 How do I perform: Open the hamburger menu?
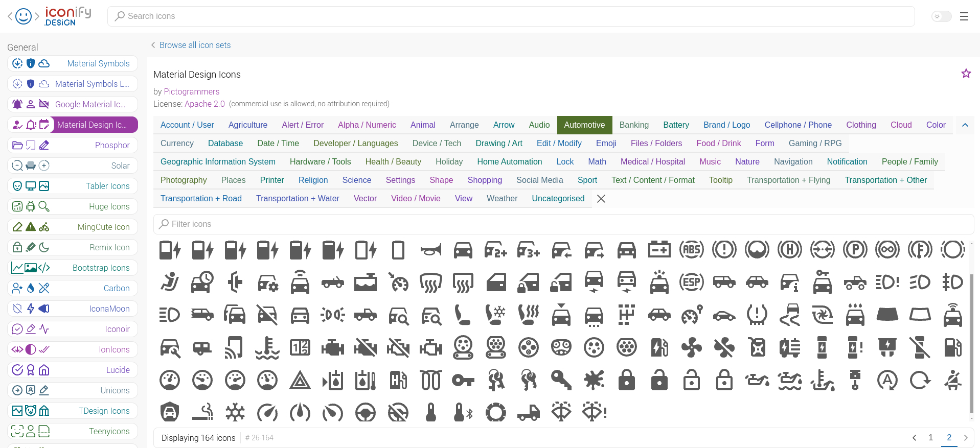click(964, 16)
